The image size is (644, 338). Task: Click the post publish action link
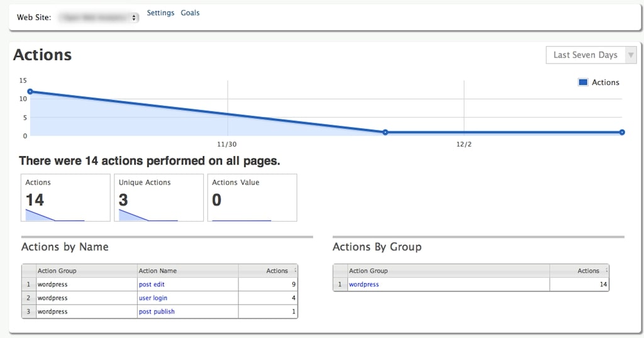[157, 312]
